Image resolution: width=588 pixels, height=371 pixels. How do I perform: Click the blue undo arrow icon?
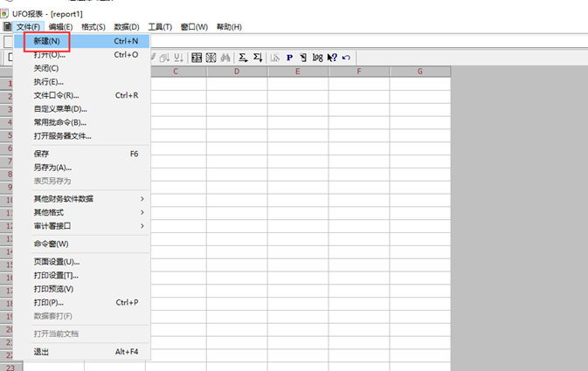[x=347, y=58]
